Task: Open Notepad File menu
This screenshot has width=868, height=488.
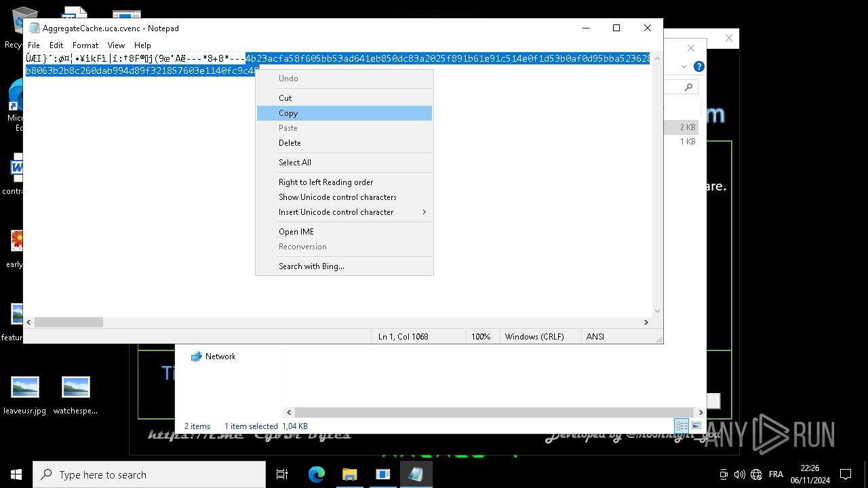Action: click(x=34, y=45)
